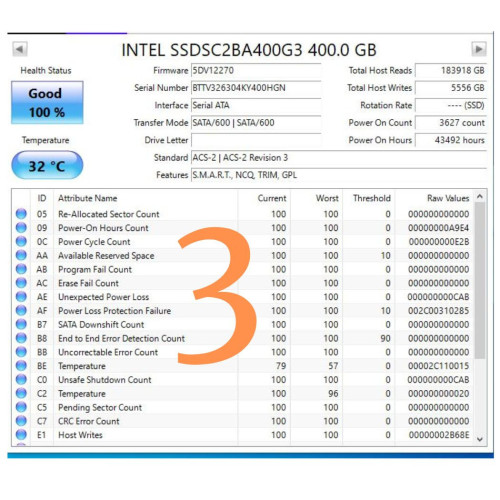500x500 pixels.
Task: Click the Good 100 % health status button
Action: click(47, 102)
